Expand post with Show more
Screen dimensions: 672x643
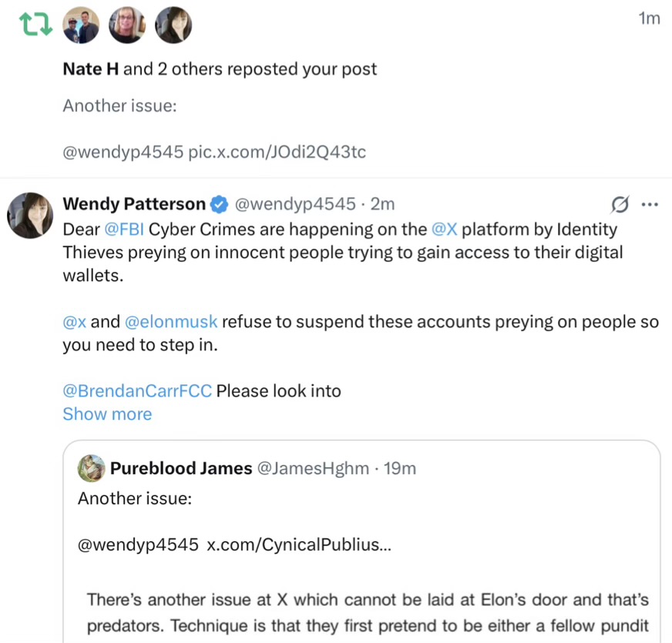[107, 414]
